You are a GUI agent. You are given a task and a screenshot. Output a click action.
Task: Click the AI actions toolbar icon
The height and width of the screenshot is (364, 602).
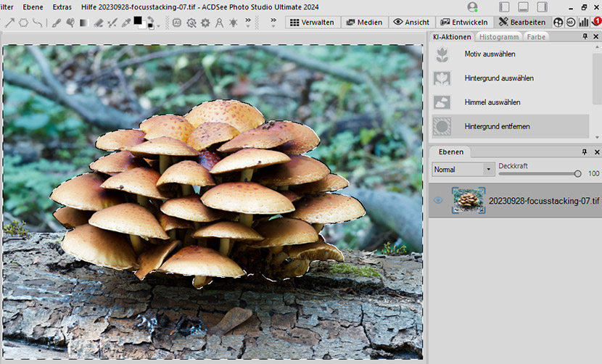(x=177, y=22)
